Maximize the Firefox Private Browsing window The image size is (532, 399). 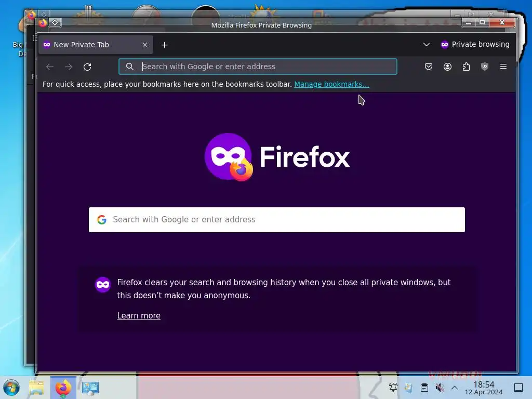[x=482, y=23]
